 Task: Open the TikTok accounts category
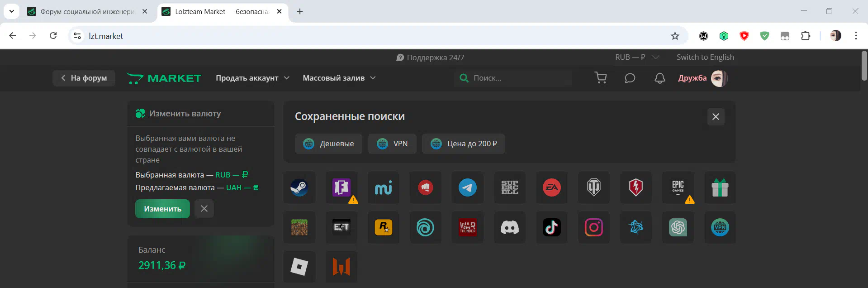point(552,227)
